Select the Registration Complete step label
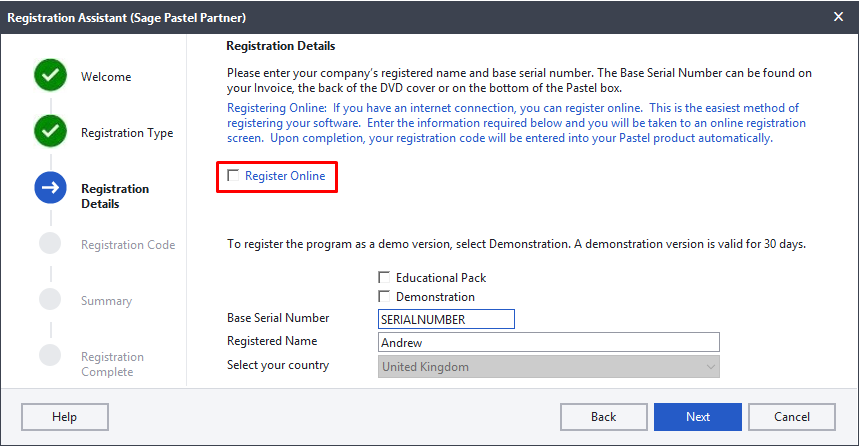This screenshot has height=446, width=860. (x=112, y=364)
